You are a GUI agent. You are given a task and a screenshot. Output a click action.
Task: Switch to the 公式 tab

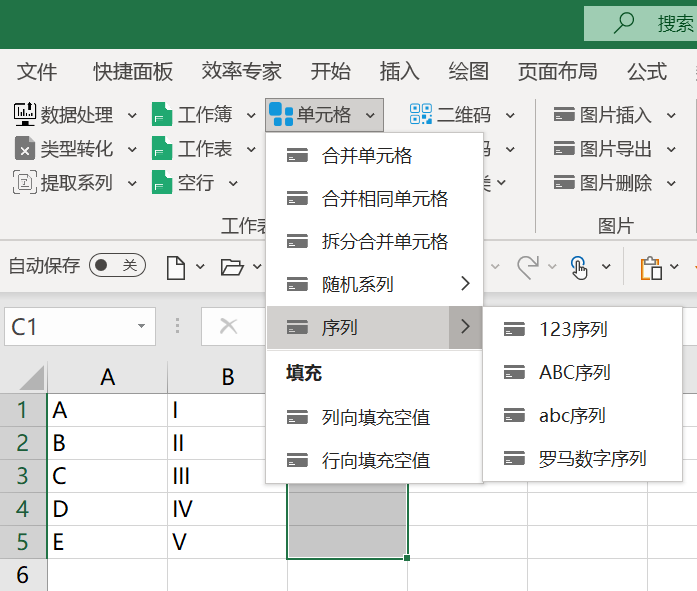[647, 72]
